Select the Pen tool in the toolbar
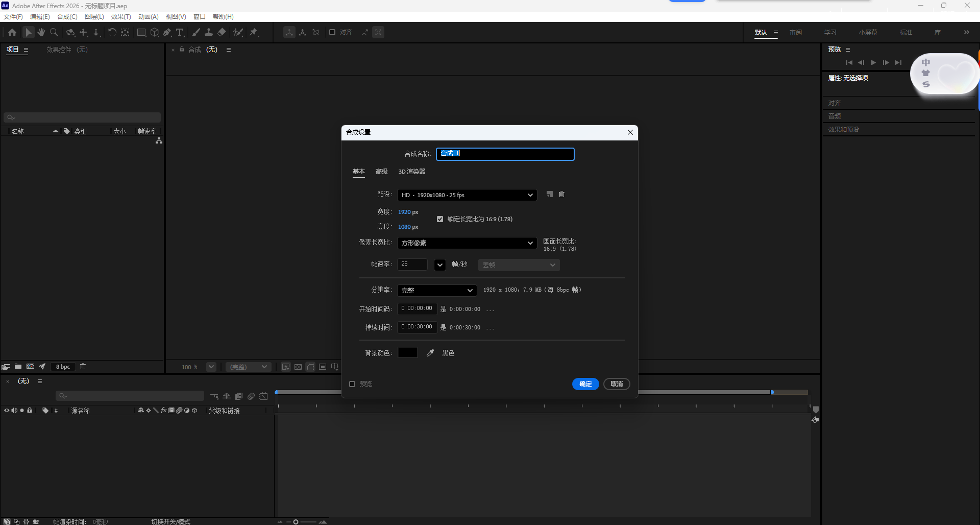 coord(167,32)
